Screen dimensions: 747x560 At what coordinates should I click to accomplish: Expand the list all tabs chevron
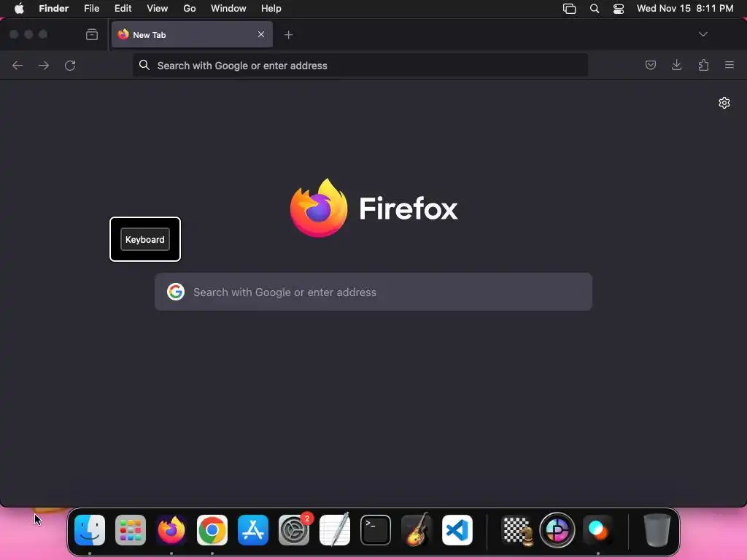[x=703, y=34]
